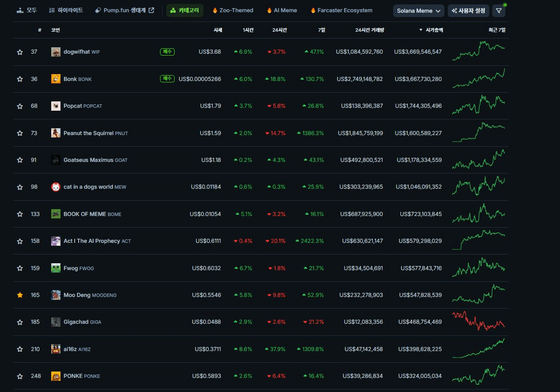This screenshot has width=560, height=392.
Task: Click the Fwog coin logo icon
Action: pos(56,268)
